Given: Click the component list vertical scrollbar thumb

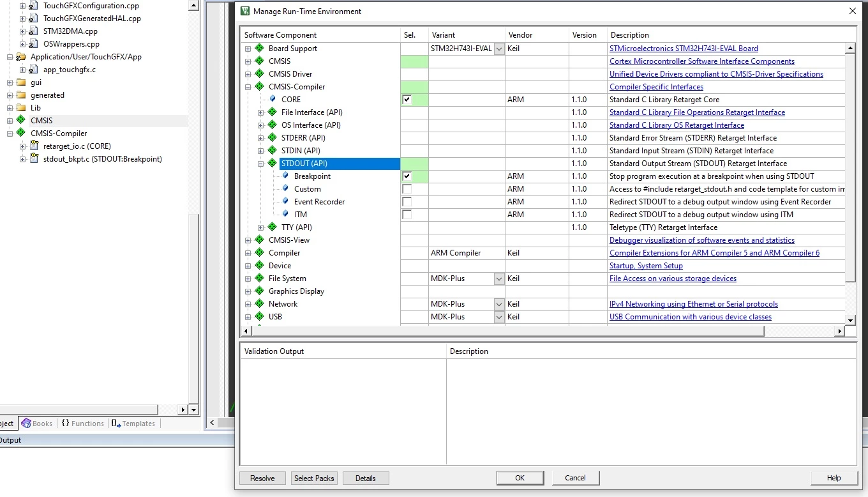Looking at the screenshot, I should coord(850,167).
